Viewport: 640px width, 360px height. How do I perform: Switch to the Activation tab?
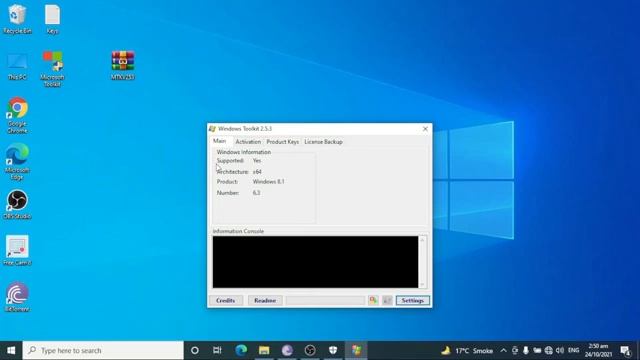(x=248, y=142)
